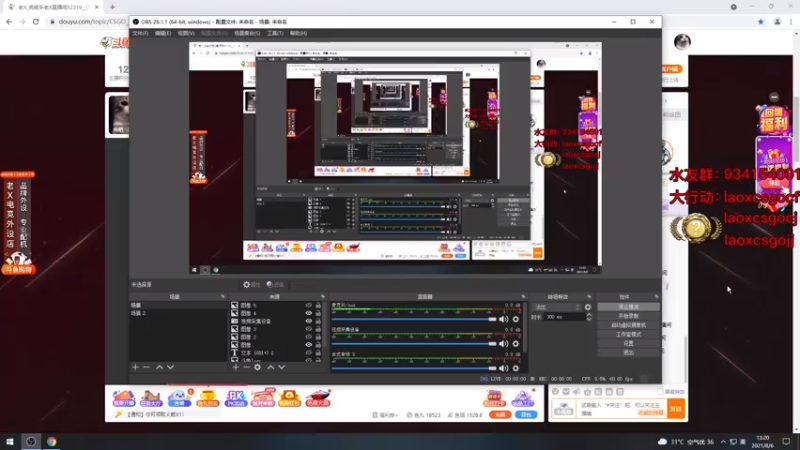Screen dimensions: 800x450
Task: Toggle visibility of 文本 (GDI+) 2 source
Action: coord(308,353)
